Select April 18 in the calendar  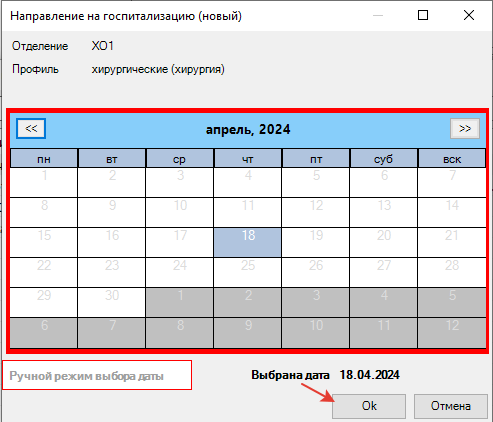click(x=248, y=242)
